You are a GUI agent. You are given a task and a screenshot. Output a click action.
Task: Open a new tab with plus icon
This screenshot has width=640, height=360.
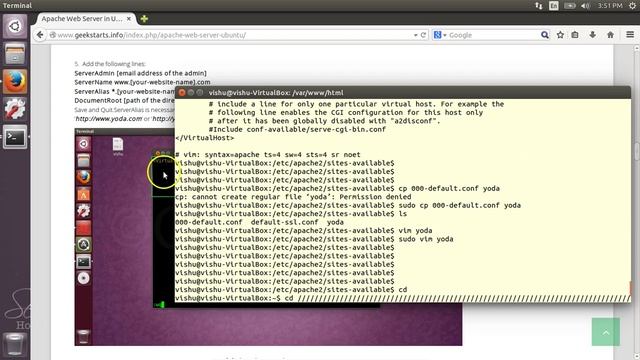coord(144,19)
